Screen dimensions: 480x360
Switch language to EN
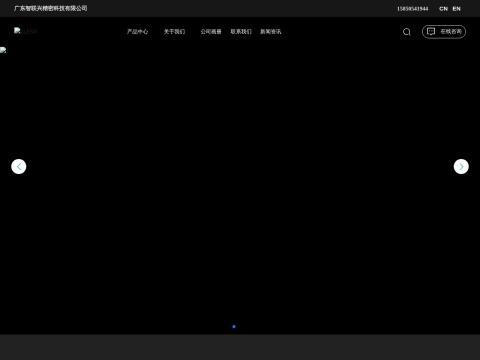(456, 9)
